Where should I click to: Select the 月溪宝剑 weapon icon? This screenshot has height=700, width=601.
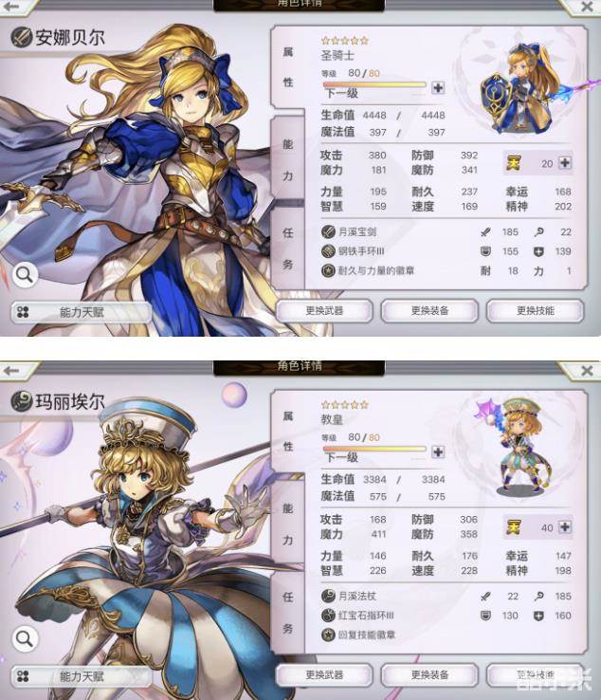click(x=328, y=231)
